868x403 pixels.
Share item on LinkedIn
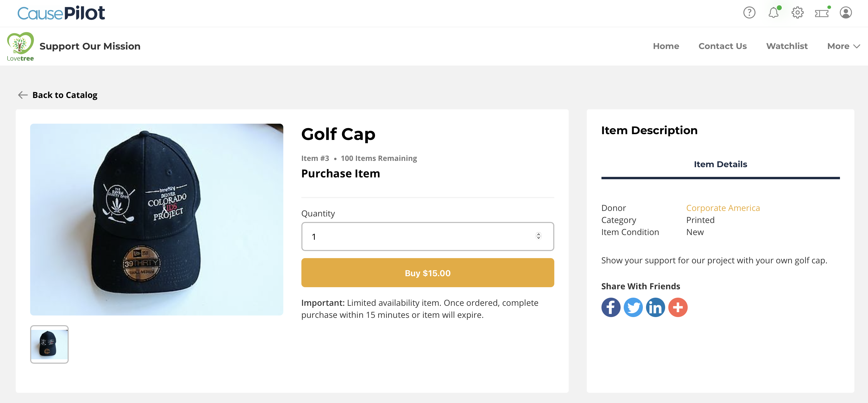[x=655, y=307]
